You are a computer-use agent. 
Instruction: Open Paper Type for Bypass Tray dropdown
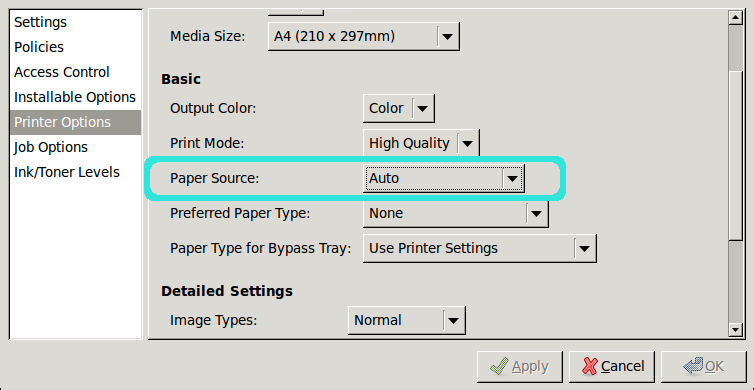tap(479, 248)
